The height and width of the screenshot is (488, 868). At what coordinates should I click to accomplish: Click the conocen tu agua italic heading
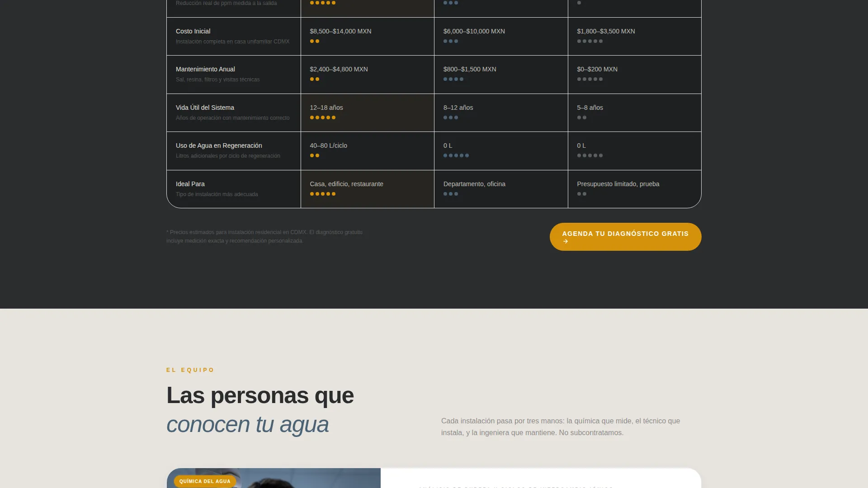point(247,424)
